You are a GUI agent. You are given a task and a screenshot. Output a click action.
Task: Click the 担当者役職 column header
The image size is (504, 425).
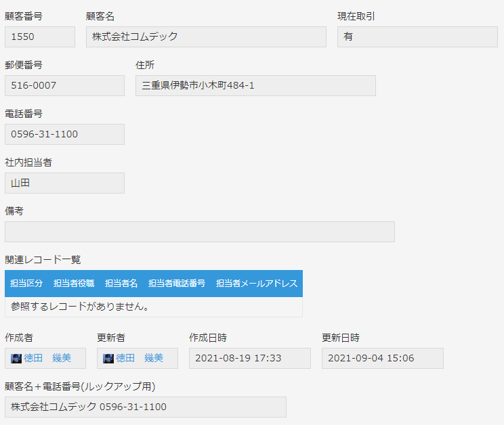point(74,284)
